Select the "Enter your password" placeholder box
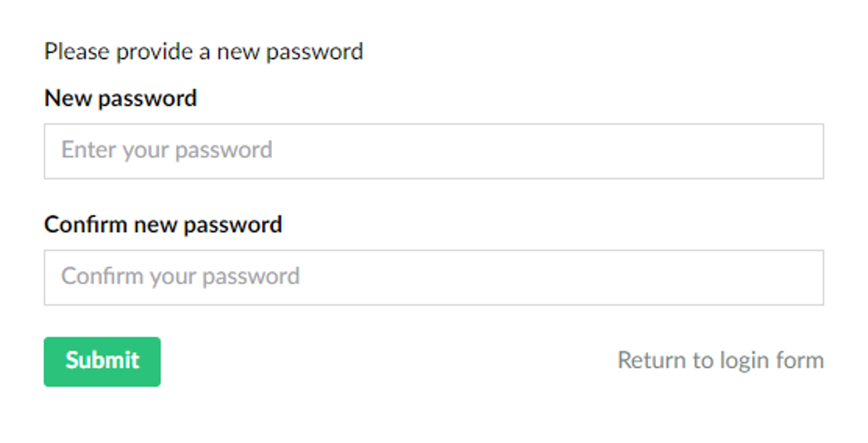868x443 pixels. (433, 151)
